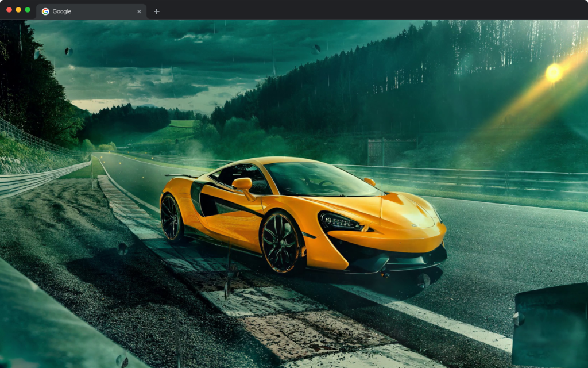Select the Google tab
This screenshot has height=368, width=588.
point(86,11)
